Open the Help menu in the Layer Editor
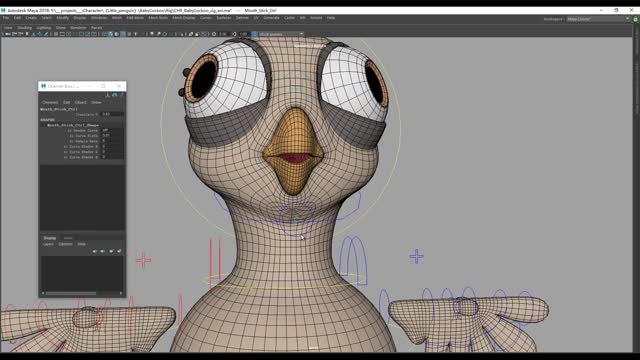 coord(82,244)
